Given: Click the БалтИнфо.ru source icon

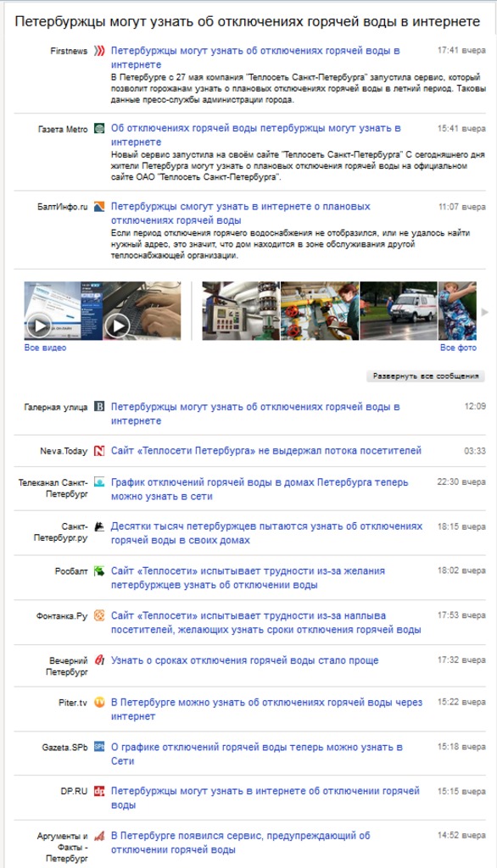Looking at the screenshot, I should point(99,207).
